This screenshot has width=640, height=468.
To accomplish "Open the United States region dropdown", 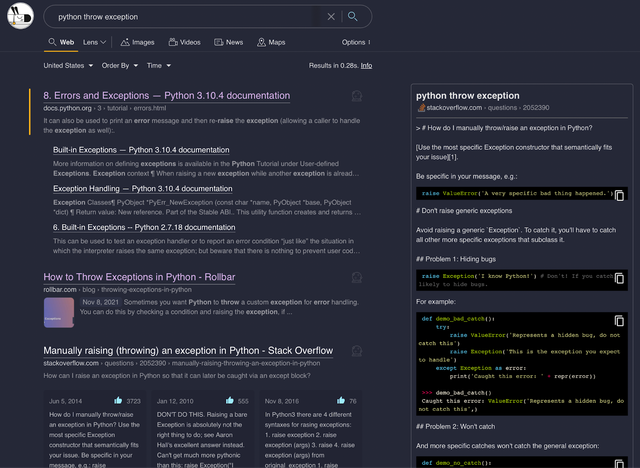I will coord(68,65).
